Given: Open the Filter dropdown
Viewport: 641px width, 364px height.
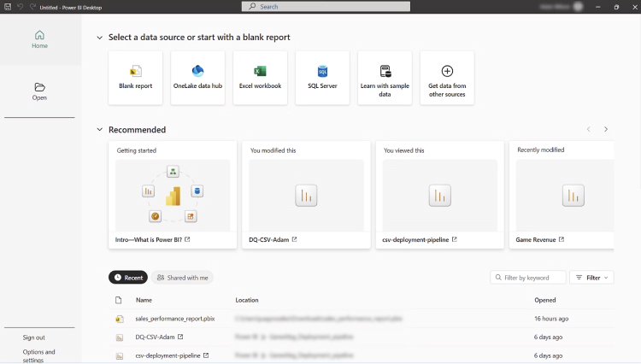Looking at the screenshot, I should tap(591, 278).
